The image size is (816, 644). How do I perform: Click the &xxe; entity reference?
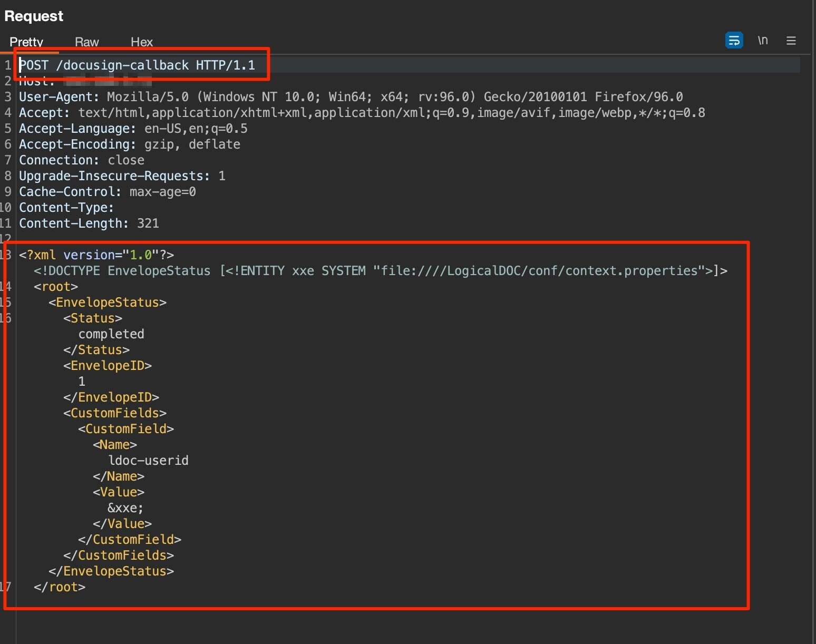coord(125,508)
